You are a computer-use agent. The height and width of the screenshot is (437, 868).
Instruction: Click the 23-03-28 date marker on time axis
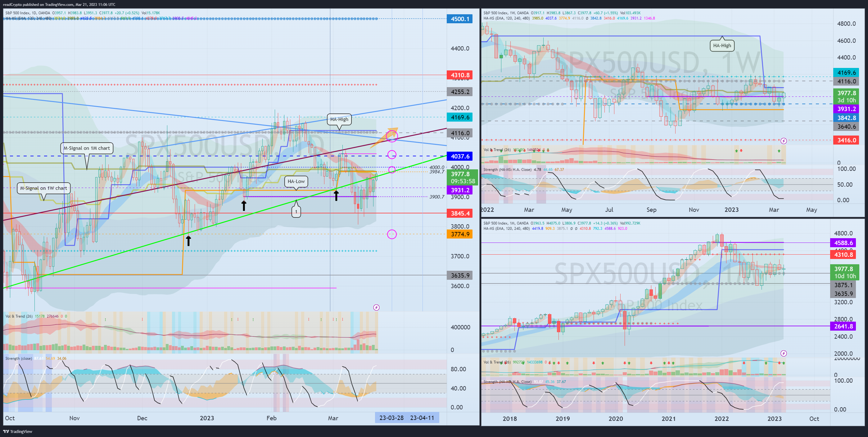click(391, 418)
